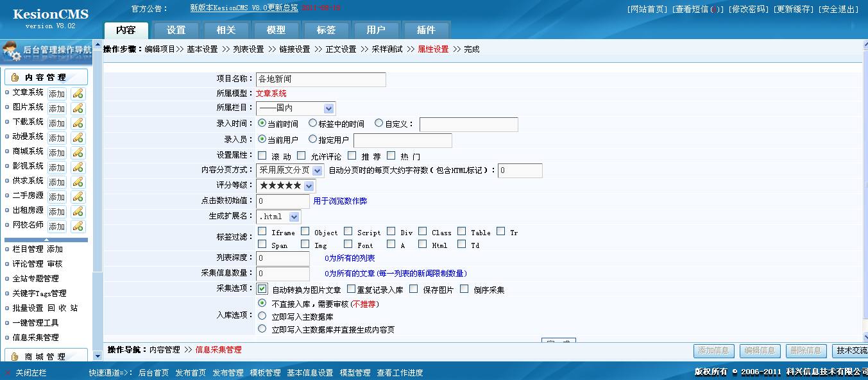The height and width of the screenshot is (380, 868).
Task: Check the Script tag filter checkbox
Action: coord(348,231)
